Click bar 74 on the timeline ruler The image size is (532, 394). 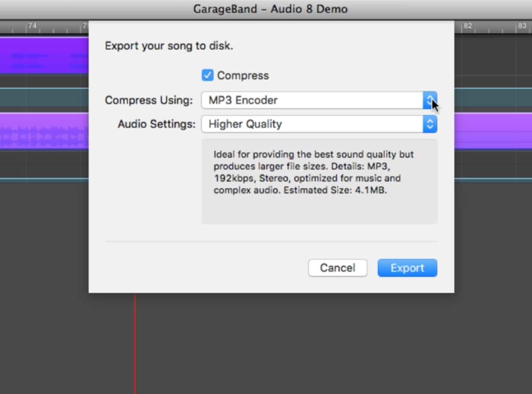click(x=32, y=26)
